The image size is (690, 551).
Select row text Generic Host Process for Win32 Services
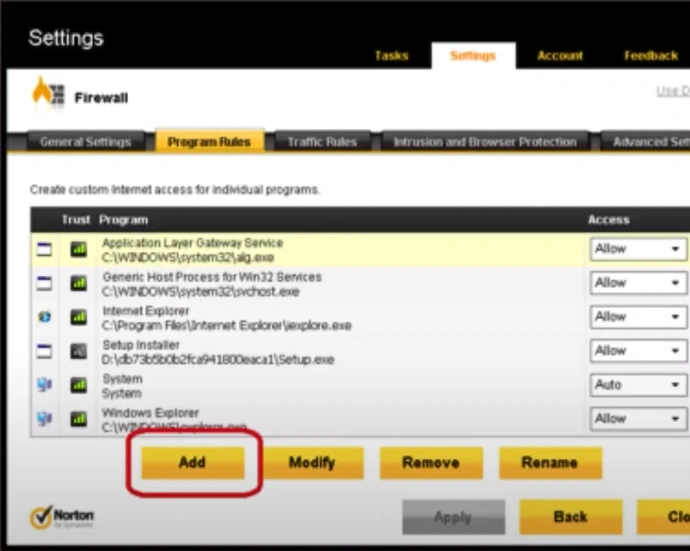(x=212, y=277)
